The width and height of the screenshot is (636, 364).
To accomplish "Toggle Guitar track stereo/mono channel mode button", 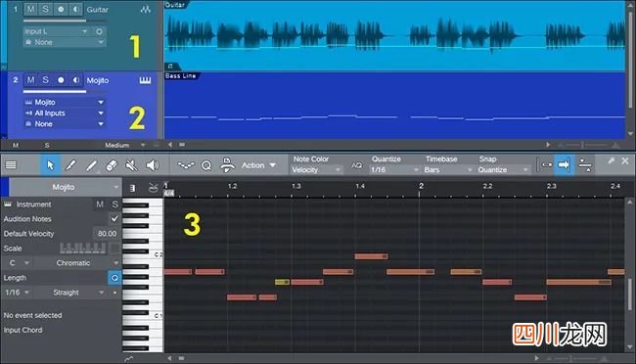I will point(99,31).
